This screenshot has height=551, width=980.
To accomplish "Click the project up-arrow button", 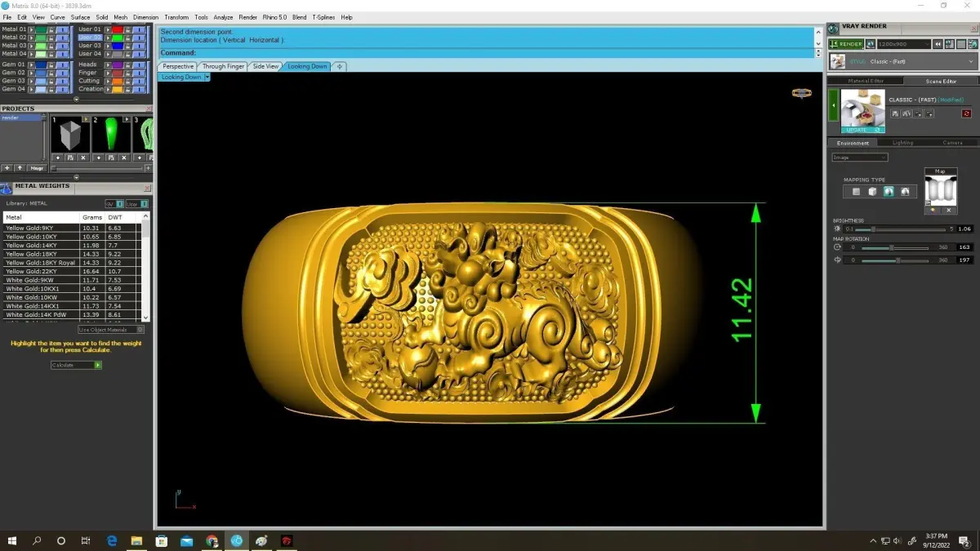I will click(x=20, y=168).
